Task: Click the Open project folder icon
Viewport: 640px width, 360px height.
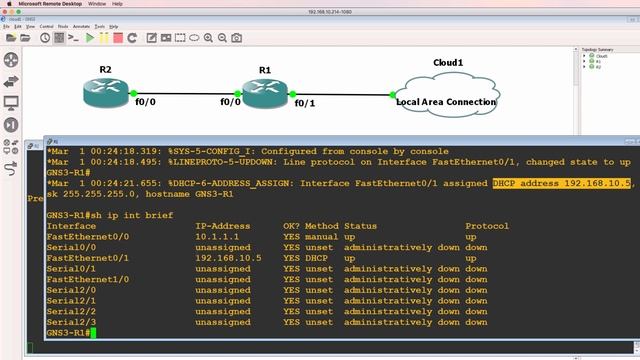Action: tap(25, 38)
